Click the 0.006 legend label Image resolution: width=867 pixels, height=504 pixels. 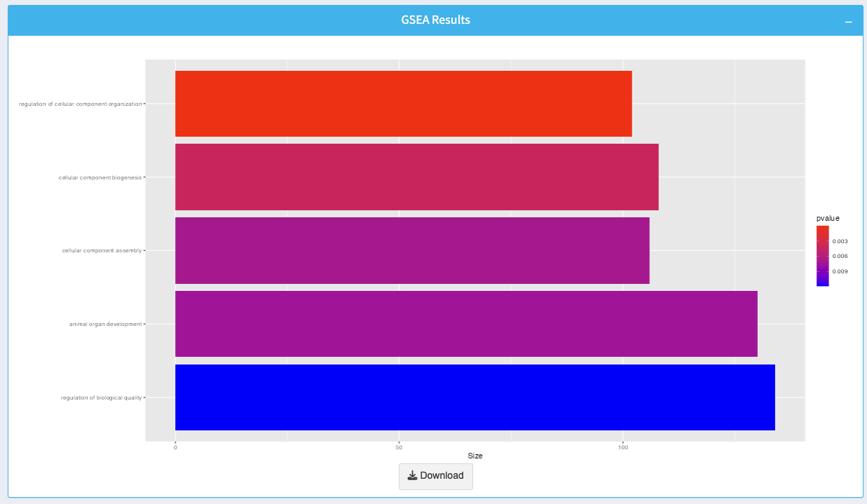click(840, 256)
